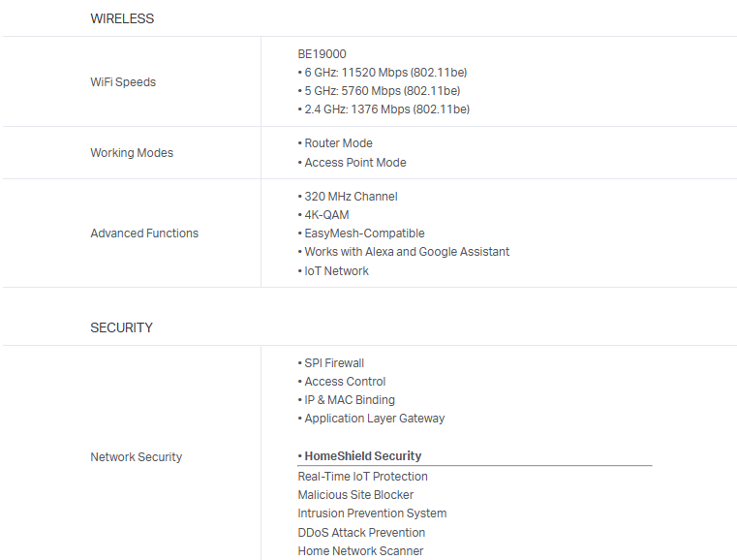Image resolution: width=737 pixels, height=560 pixels.
Task: Click the WiFi Speeds row label
Action: coord(123,82)
